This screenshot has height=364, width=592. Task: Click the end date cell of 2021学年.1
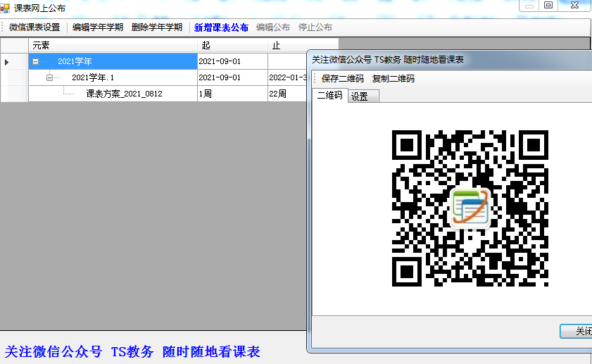pyautogui.click(x=287, y=77)
